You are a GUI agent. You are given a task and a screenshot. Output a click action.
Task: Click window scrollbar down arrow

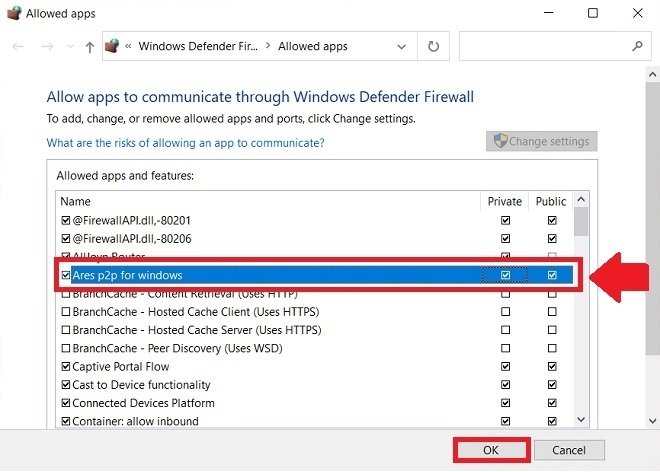pyautogui.click(x=652, y=421)
